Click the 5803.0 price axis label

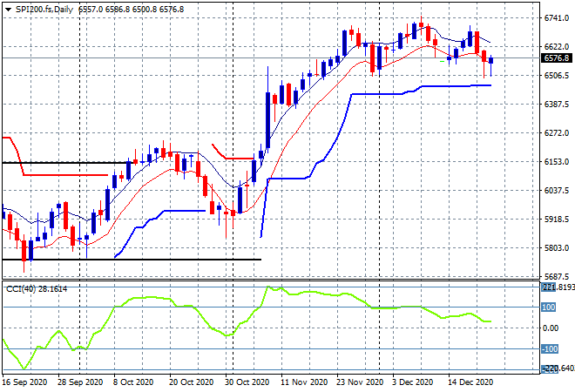(557, 248)
